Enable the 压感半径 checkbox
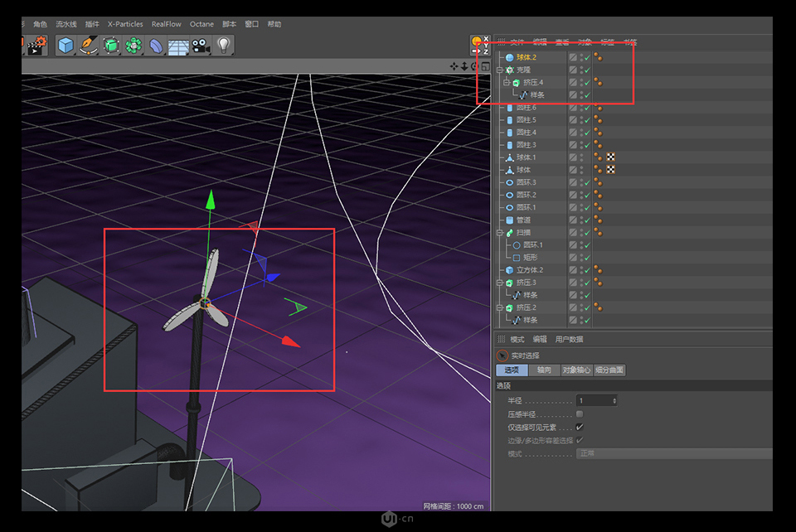 (579, 414)
